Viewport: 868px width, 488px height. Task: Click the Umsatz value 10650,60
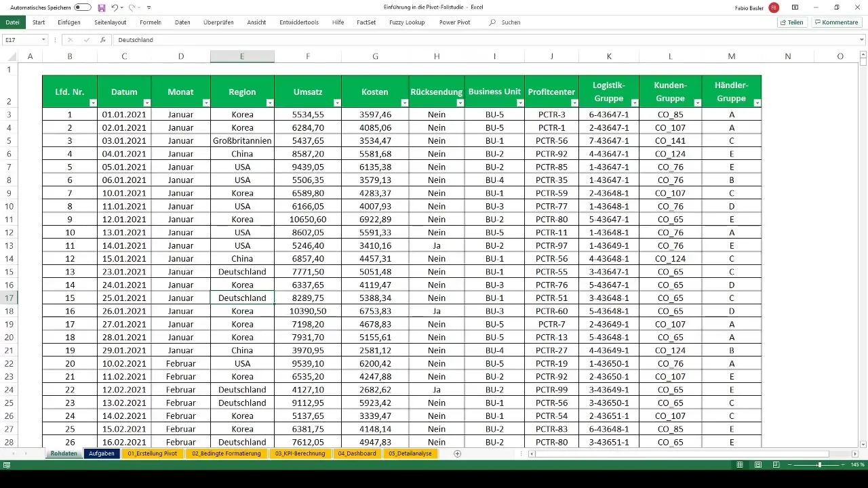(x=308, y=219)
